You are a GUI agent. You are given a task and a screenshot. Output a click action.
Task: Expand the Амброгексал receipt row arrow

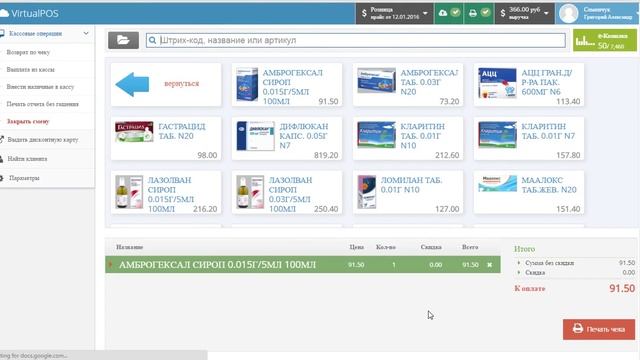click(x=110, y=264)
